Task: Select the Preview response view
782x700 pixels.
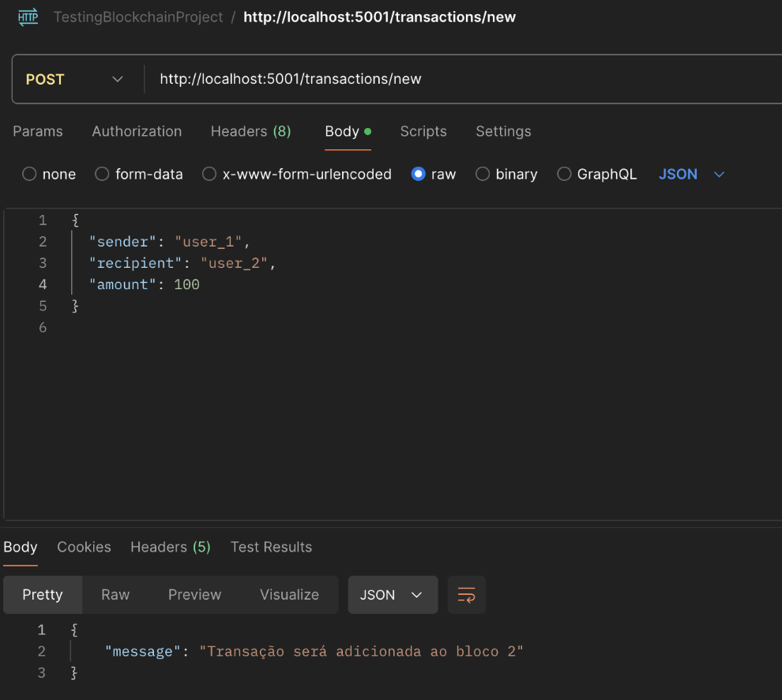Action: point(194,595)
